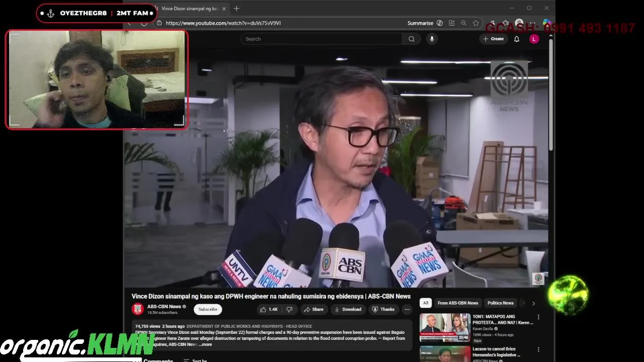Click the DEPARTMENT OF PUBLIC WORKS AND HIGHWAYS tag
The height and width of the screenshot is (362, 644).
(x=249, y=326)
